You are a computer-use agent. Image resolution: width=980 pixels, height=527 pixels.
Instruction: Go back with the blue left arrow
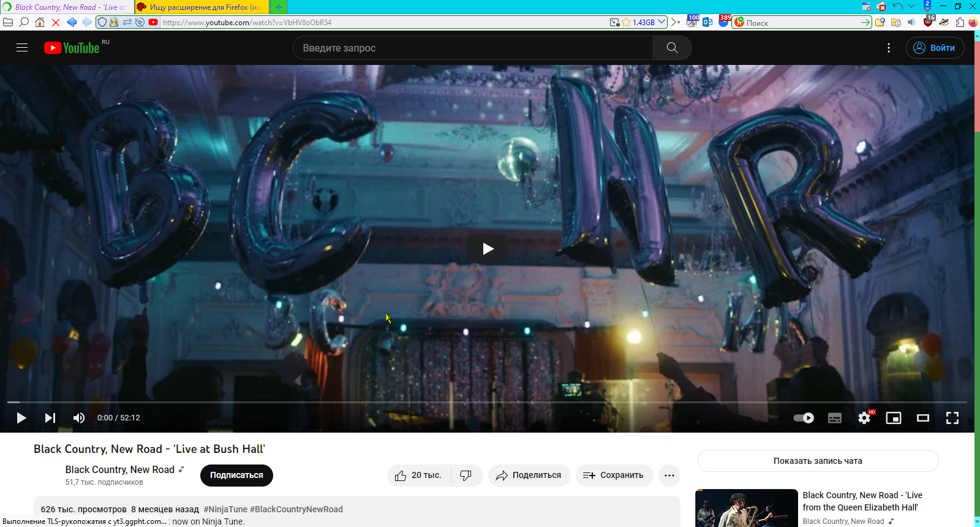[x=72, y=22]
